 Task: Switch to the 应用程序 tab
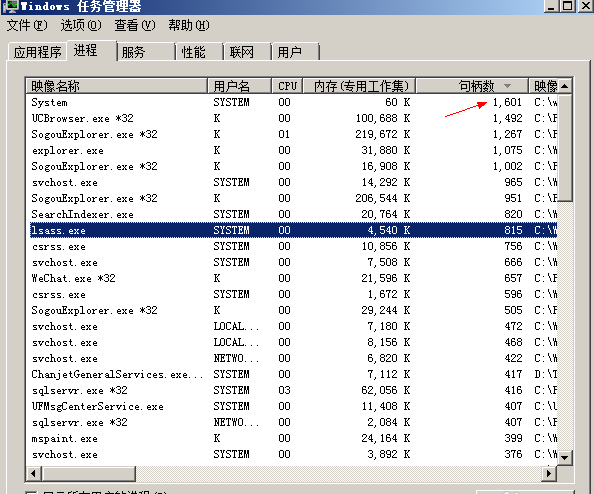[x=37, y=52]
